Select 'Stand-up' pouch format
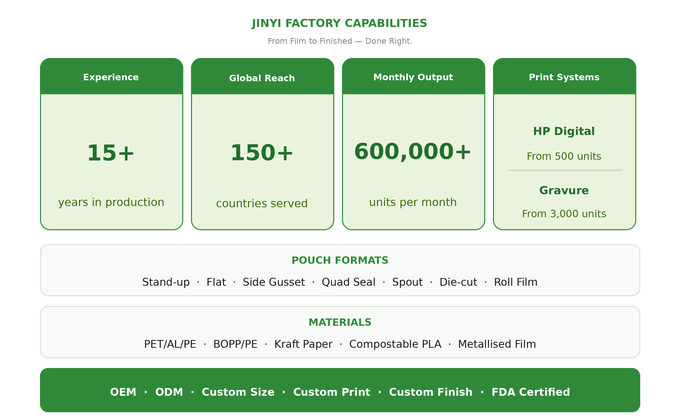 pyautogui.click(x=166, y=282)
